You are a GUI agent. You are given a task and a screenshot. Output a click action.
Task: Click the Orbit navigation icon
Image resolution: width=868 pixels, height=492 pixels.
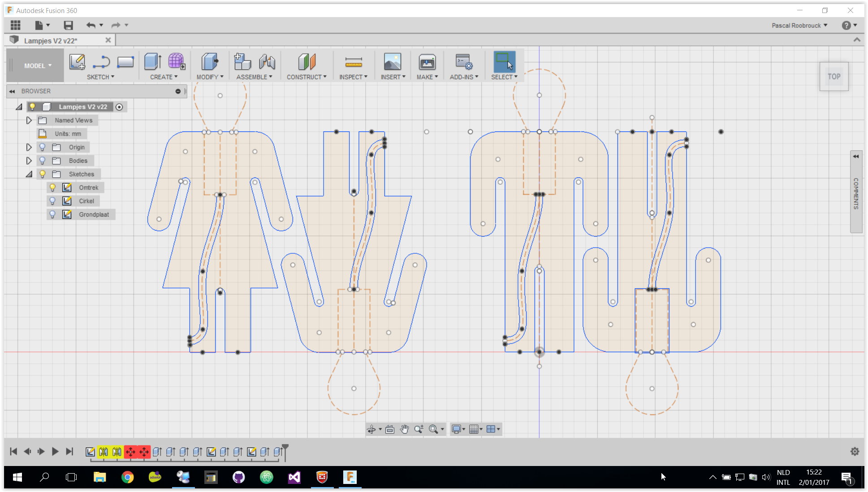click(371, 429)
